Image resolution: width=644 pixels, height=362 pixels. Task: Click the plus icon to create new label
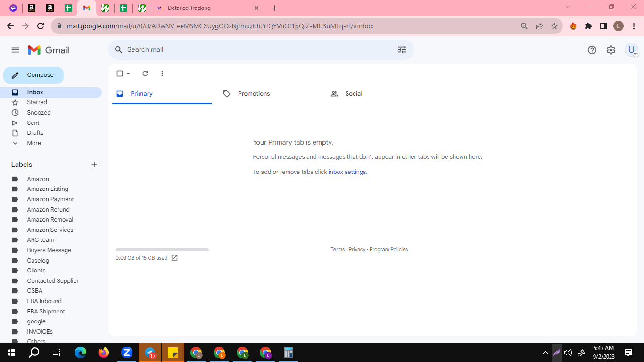click(x=94, y=165)
